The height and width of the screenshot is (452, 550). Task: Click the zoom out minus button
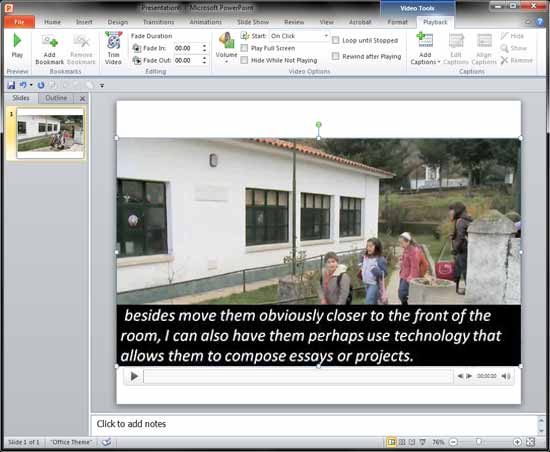point(453,442)
